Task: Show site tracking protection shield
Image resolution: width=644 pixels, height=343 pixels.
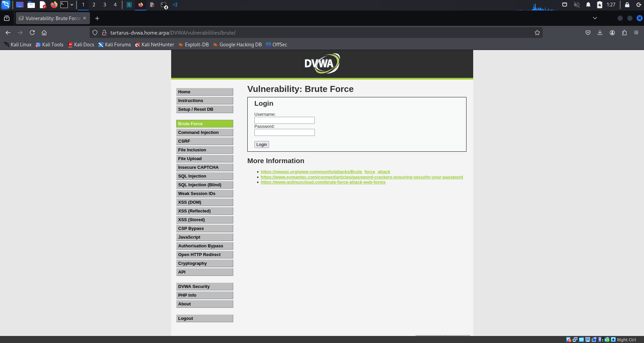Action: tap(95, 33)
